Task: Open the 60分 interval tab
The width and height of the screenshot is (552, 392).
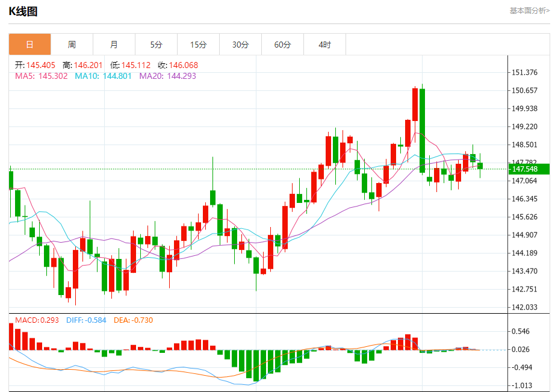Action: click(x=283, y=45)
